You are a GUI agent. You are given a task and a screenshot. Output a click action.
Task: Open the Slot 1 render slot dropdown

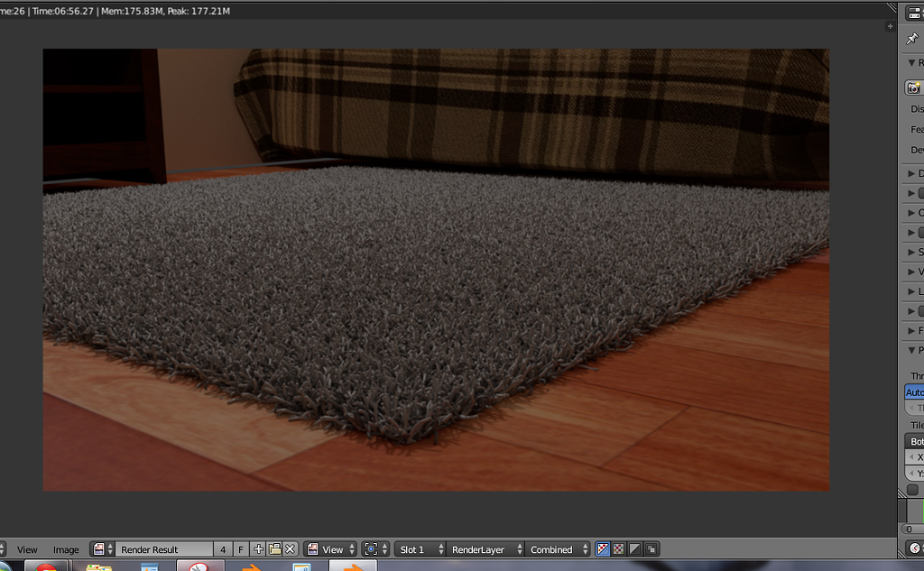[420, 549]
